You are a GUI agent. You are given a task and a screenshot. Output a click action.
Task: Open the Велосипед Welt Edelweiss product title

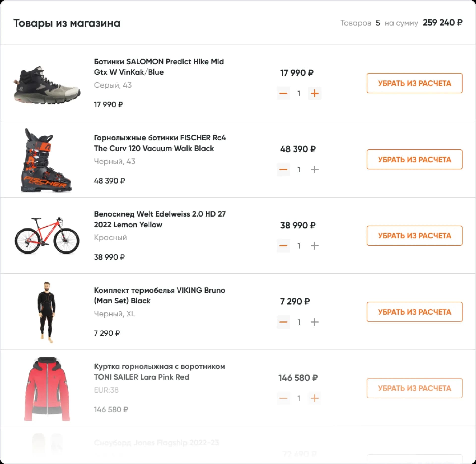click(x=160, y=219)
